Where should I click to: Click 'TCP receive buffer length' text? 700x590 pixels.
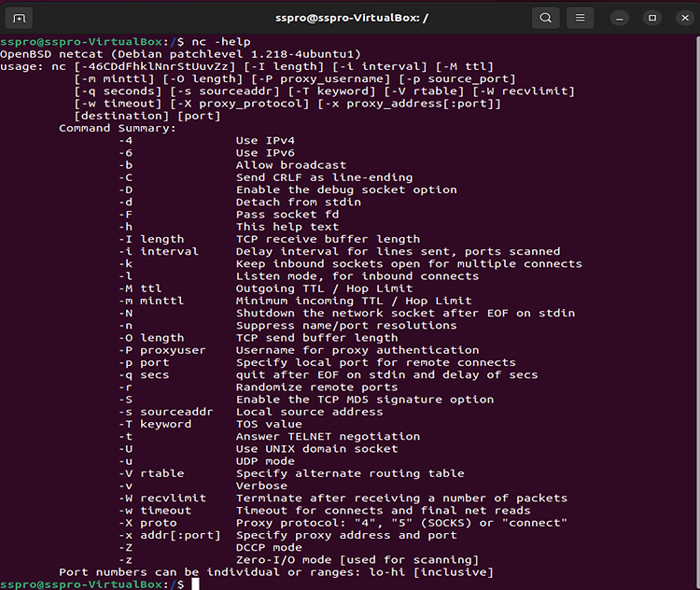click(x=328, y=239)
